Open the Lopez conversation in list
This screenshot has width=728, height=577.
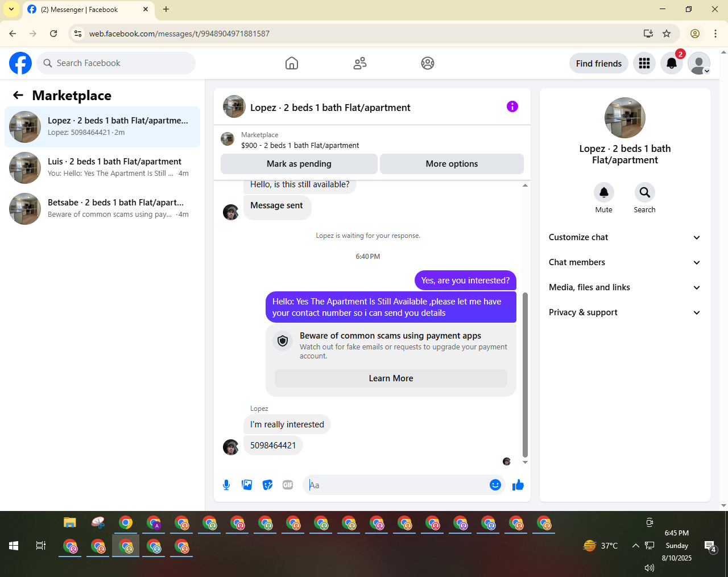[x=102, y=127]
